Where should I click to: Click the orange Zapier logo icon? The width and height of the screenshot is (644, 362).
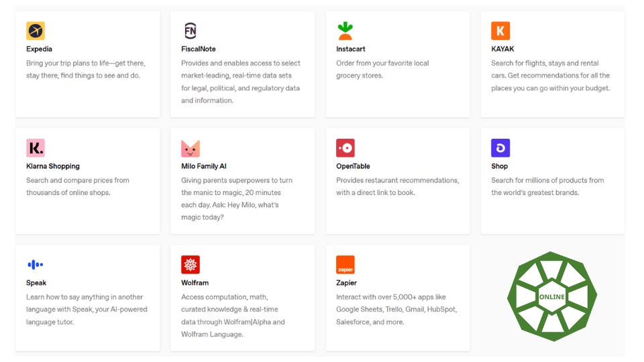[x=345, y=265]
